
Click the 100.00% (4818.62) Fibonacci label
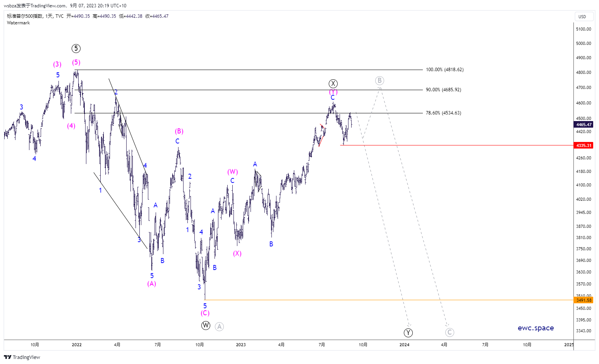coord(445,70)
